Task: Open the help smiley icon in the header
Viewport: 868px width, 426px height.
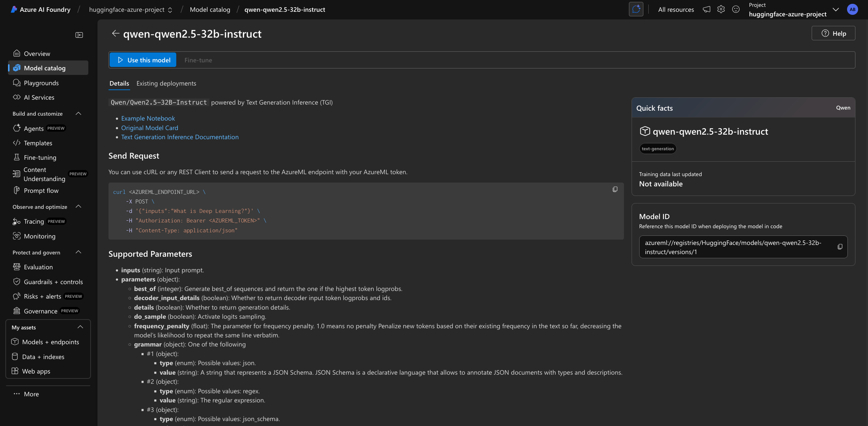Action: [736, 9]
